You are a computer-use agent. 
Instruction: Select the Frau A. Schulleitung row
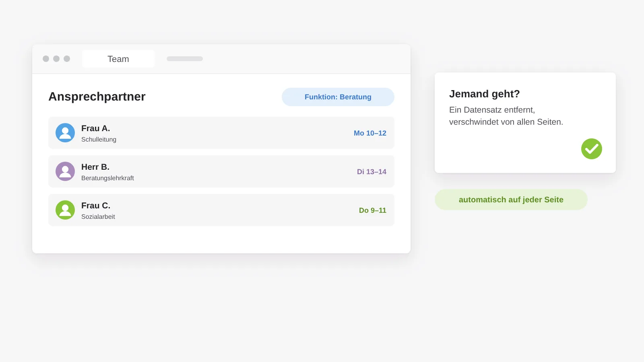click(221, 133)
